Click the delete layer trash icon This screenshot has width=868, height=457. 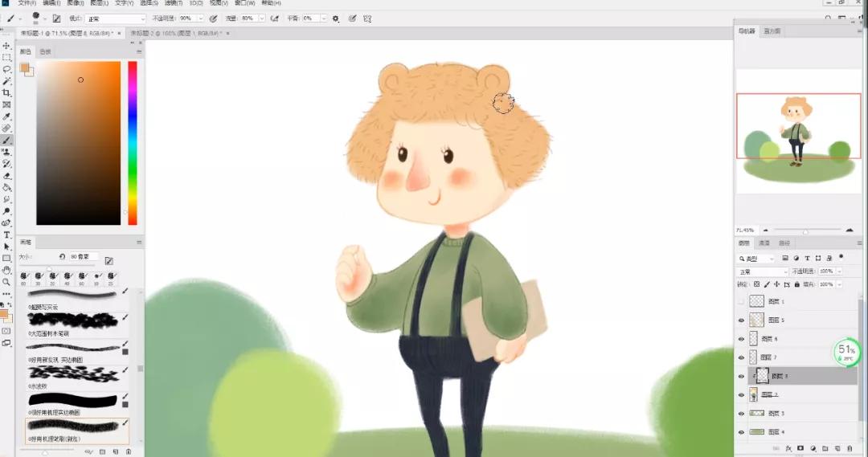pos(850,448)
